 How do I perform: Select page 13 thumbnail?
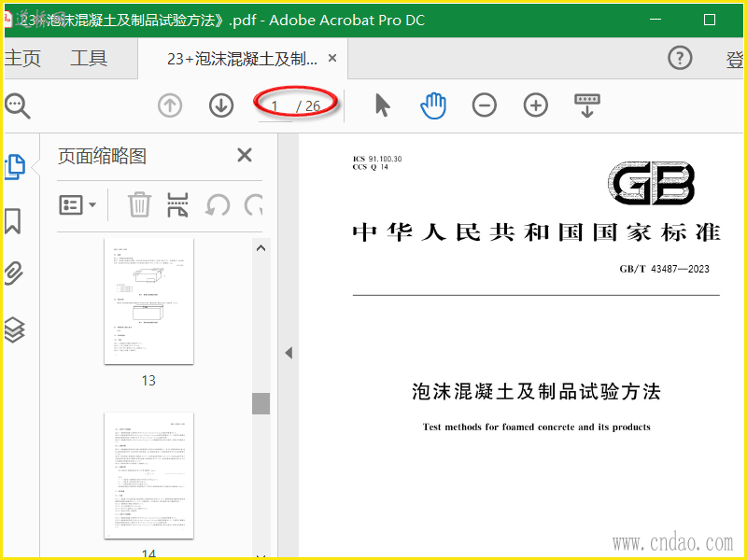tap(149, 301)
